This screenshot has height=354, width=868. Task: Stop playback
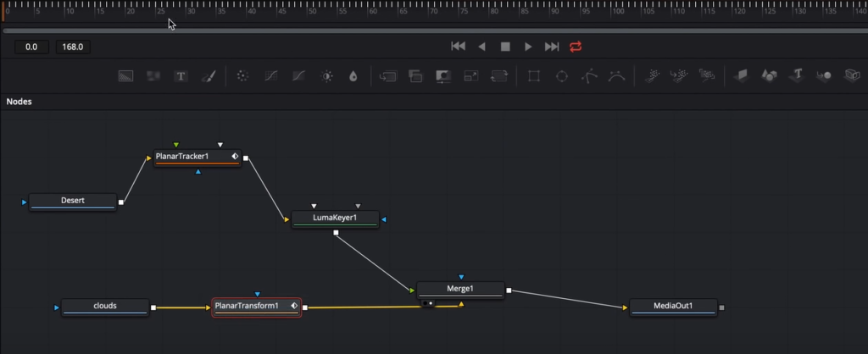[x=505, y=47]
